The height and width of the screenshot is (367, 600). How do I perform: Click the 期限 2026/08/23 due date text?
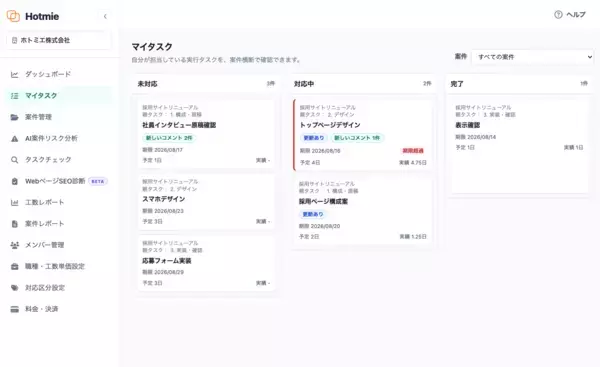point(163,211)
